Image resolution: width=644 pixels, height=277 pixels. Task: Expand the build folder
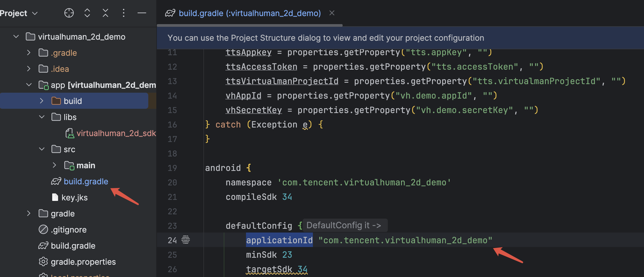pyautogui.click(x=42, y=101)
